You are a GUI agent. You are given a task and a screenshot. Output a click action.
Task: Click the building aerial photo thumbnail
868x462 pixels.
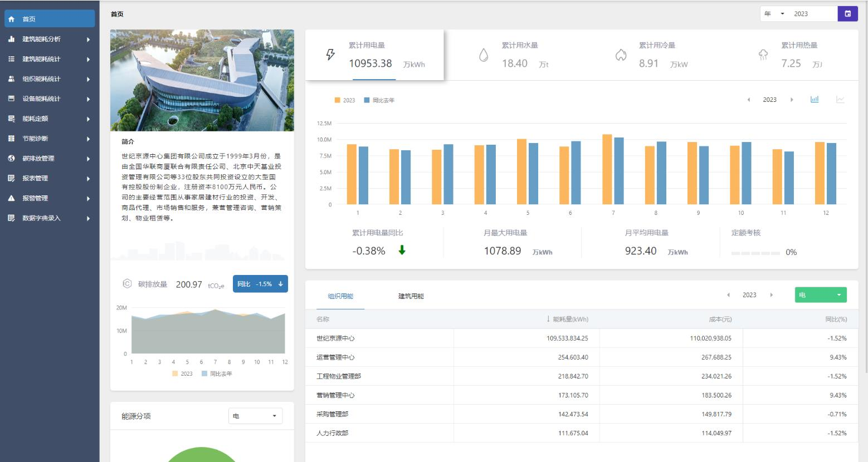point(202,81)
